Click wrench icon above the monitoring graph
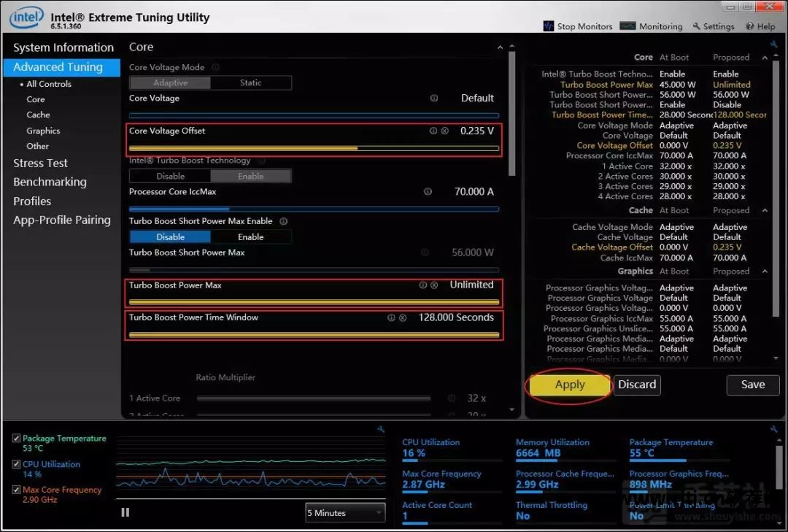The width and height of the screenshot is (788, 532). [380, 429]
